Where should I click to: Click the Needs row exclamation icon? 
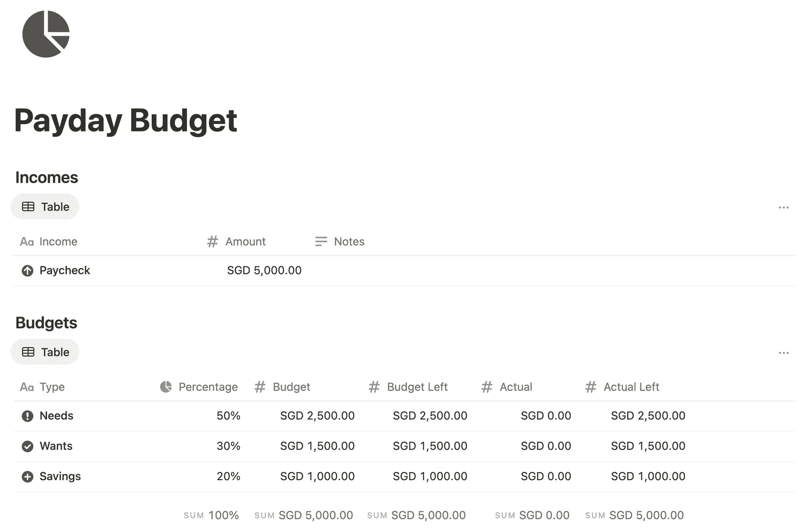(x=27, y=416)
